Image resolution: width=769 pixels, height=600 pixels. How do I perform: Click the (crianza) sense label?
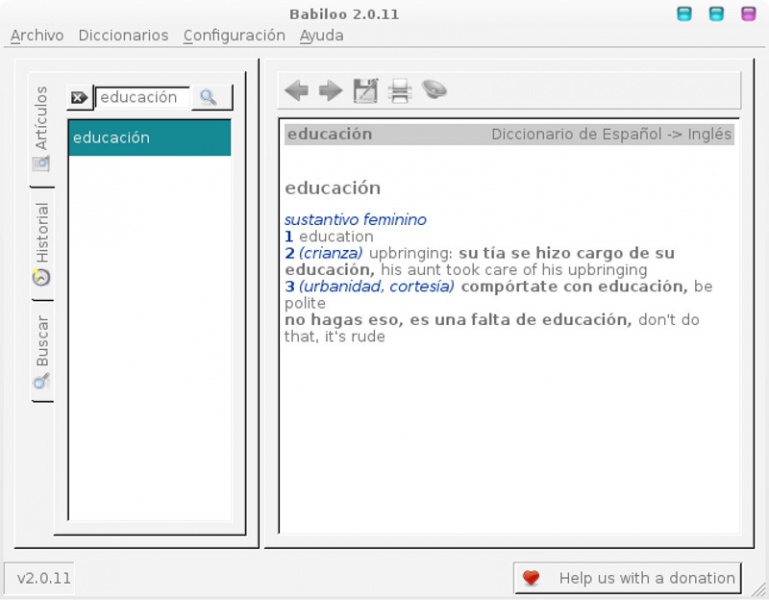[x=331, y=253]
